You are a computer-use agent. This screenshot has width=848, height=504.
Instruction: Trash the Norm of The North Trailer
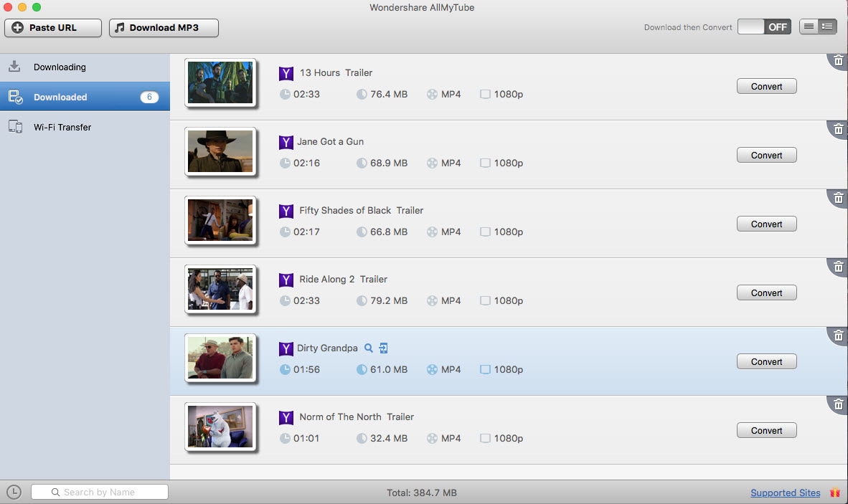tap(838, 404)
